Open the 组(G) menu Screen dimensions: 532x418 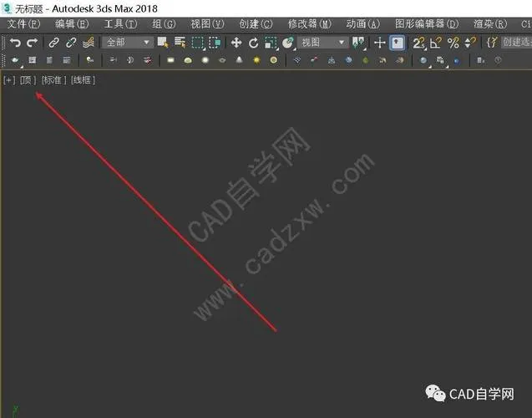tap(164, 24)
